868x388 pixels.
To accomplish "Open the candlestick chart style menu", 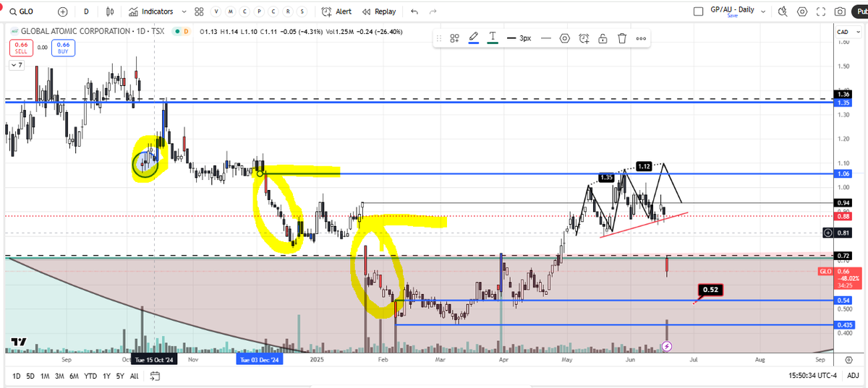I will (x=110, y=12).
